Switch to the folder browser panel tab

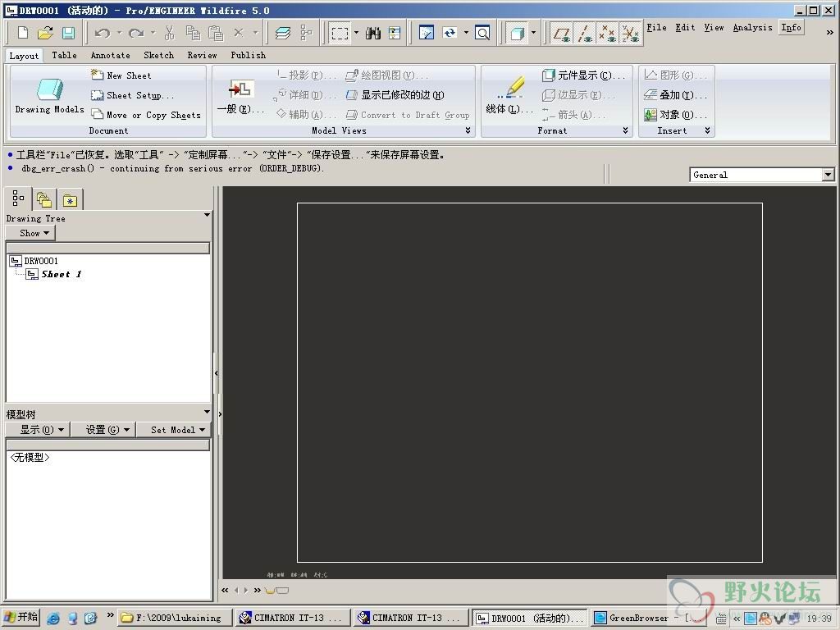[x=44, y=200]
